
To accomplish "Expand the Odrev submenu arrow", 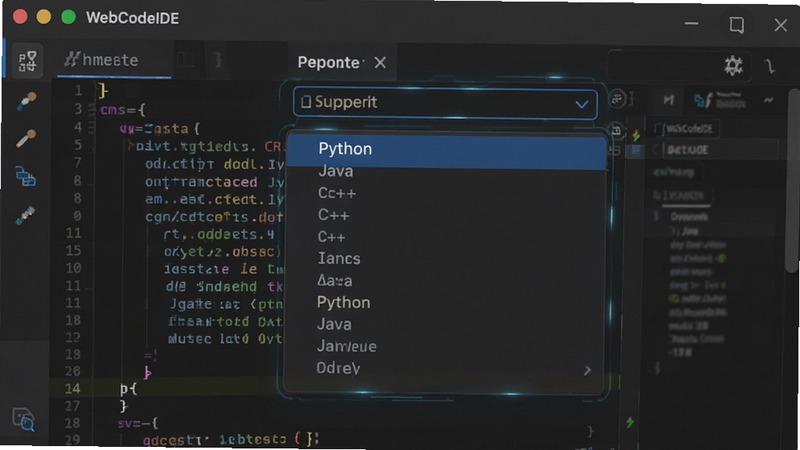I will [x=588, y=370].
